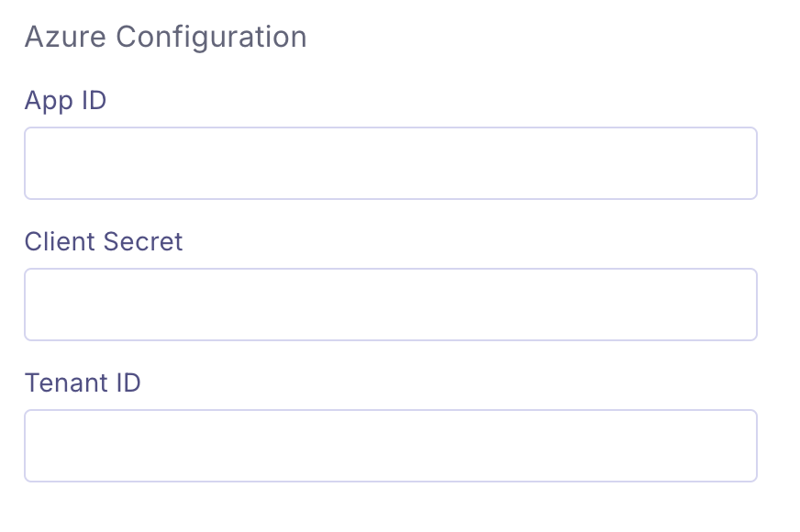Click the word App in the label

point(48,101)
